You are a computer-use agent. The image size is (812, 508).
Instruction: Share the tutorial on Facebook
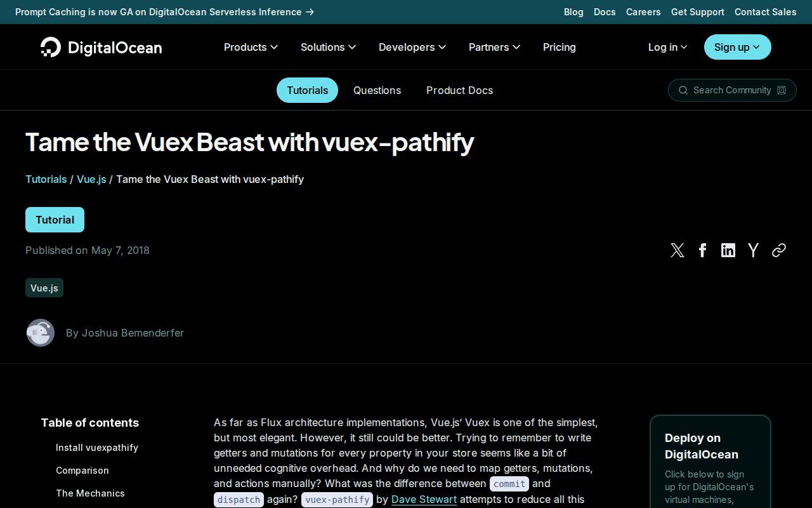[703, 250]
